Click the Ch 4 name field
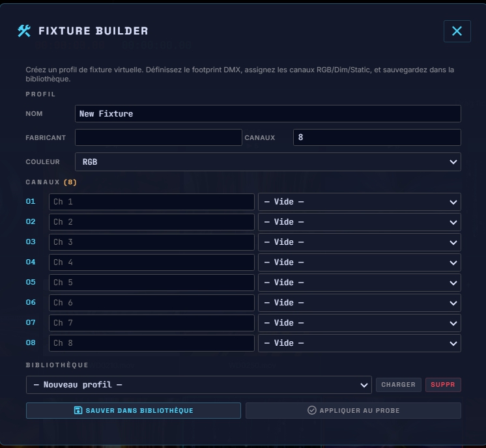The image size is (486, 448). (152, 262)
